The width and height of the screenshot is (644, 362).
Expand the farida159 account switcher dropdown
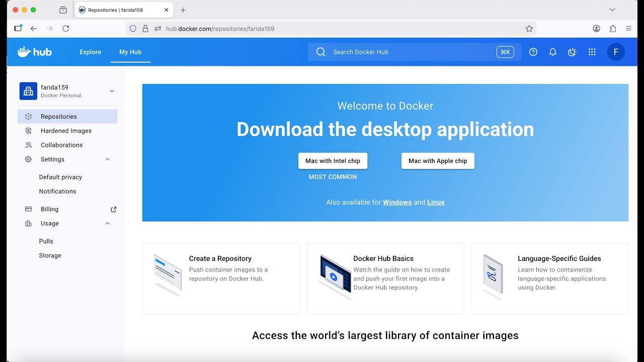[x=112, y=91]
